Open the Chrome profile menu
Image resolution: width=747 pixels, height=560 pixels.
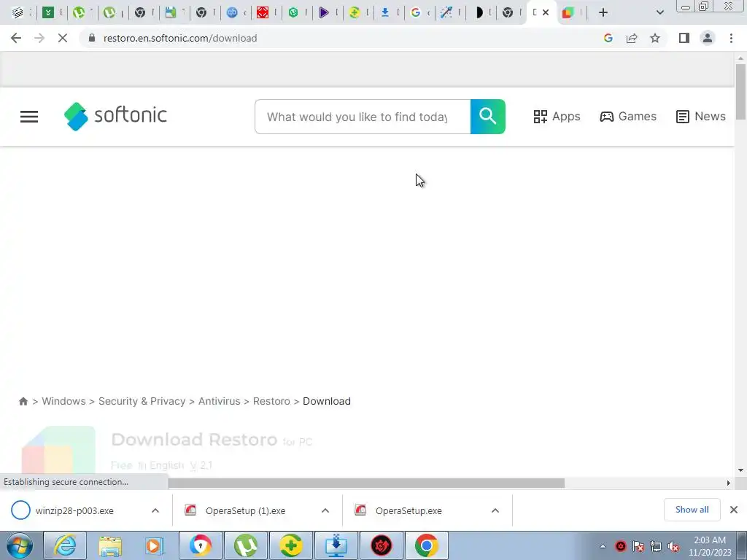pyautogui.click(x=708, y=38)
